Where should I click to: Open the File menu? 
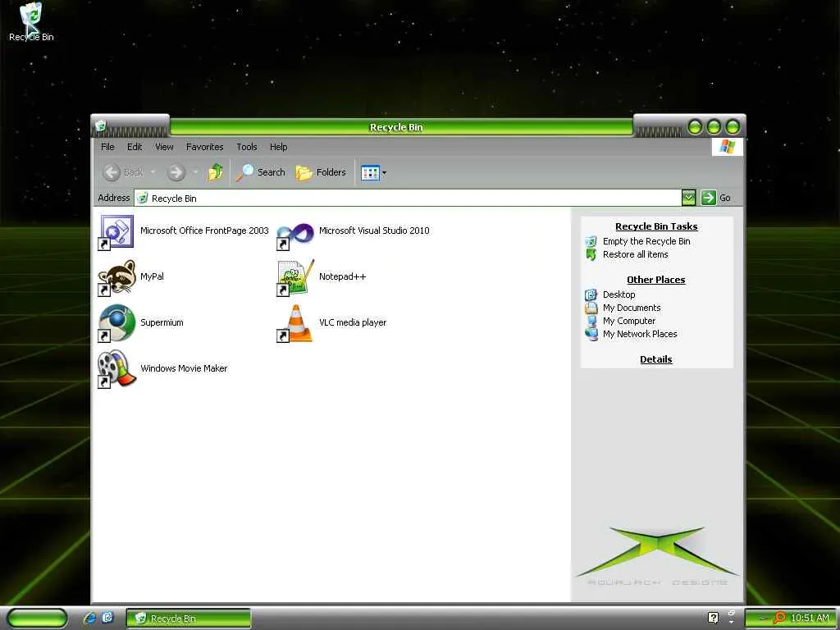coord(107,147)
